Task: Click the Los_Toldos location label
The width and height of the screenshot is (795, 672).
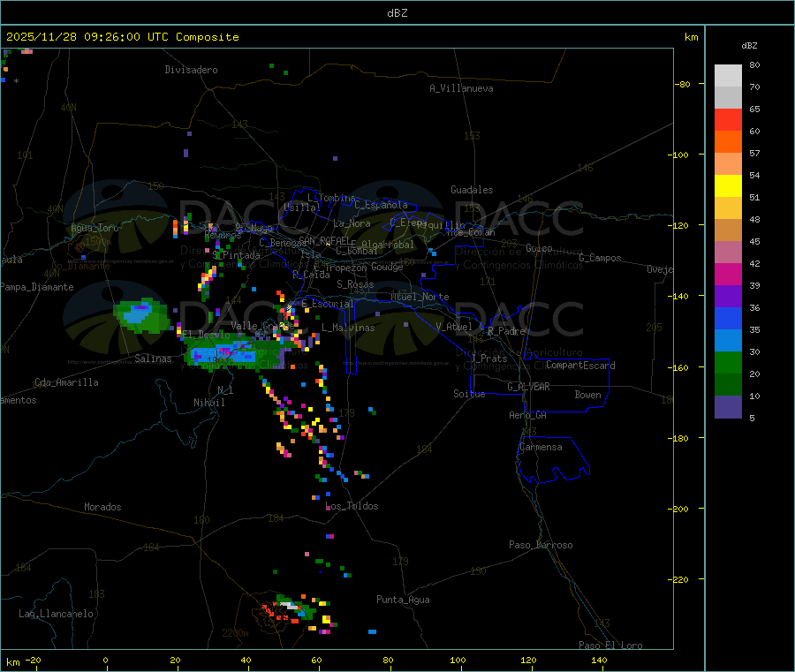Action: (x=352, y=506)
